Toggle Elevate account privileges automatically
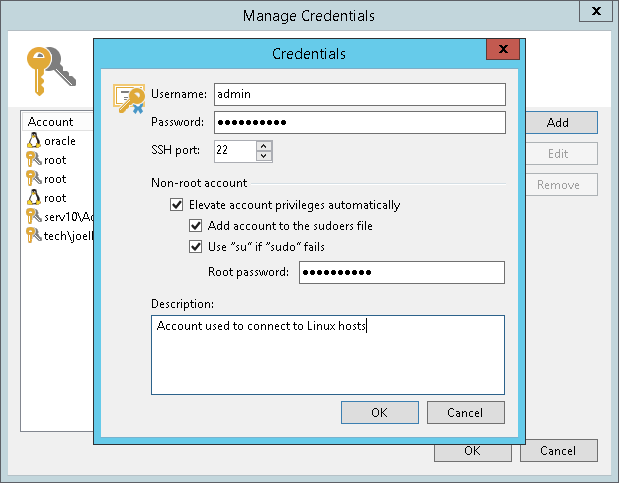The height and width of the screenshot is (483, 619). pyautogui.click(x=177, y=205)
